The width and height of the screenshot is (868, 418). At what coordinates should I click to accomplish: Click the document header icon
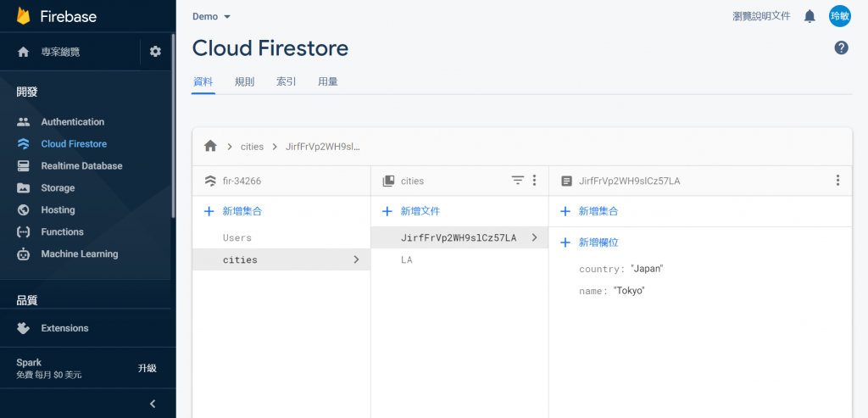(x=566, y=181)
